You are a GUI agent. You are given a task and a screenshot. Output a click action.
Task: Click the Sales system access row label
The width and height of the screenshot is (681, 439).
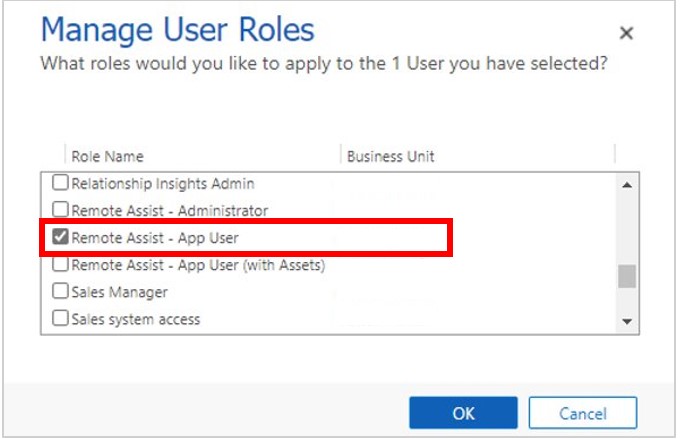[136, 320]
